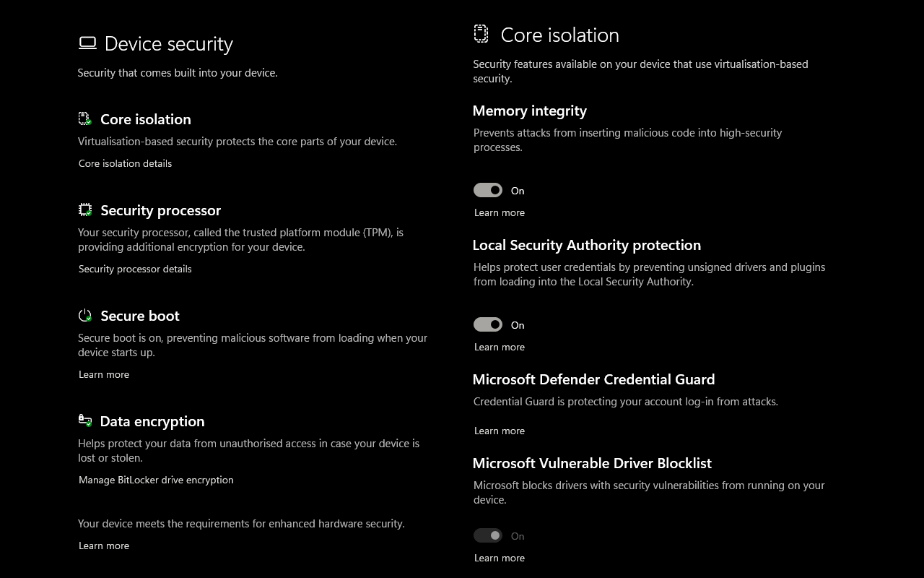Select the Memory integrity heading
924x578 pixels.
(x=530, y=111)
